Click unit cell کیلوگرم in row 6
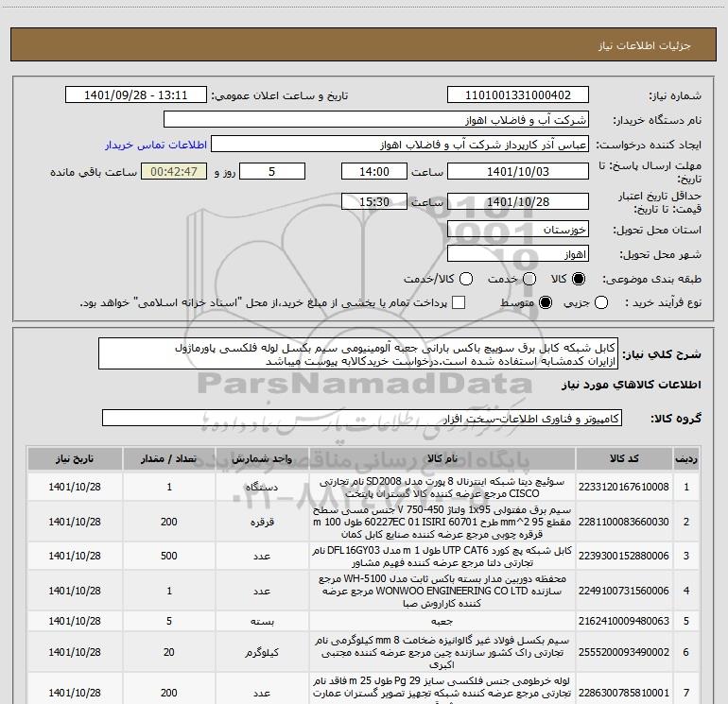 pos(262,652)
